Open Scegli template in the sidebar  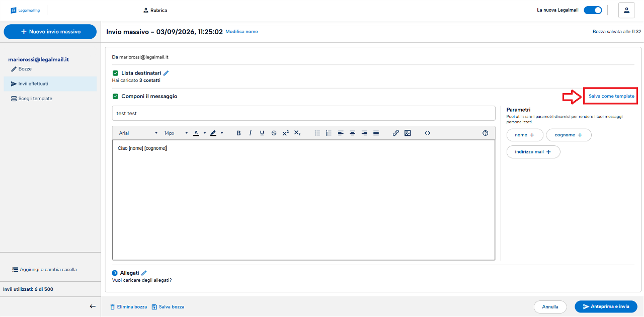[x=50, y=99]
